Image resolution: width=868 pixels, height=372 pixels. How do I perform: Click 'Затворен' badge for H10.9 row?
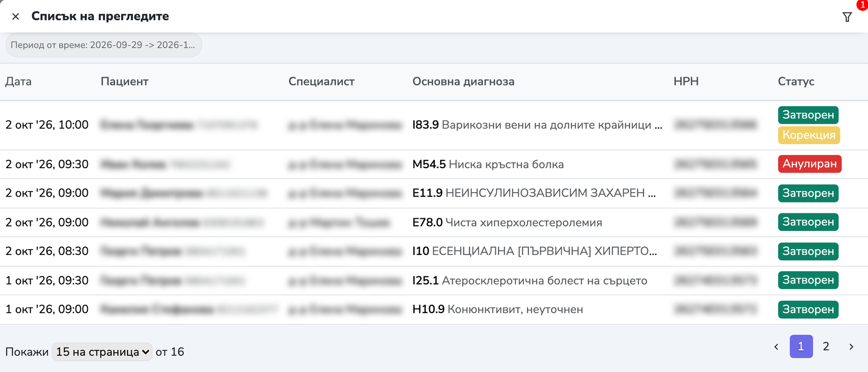pyautogui.click(x=808, y=310)
